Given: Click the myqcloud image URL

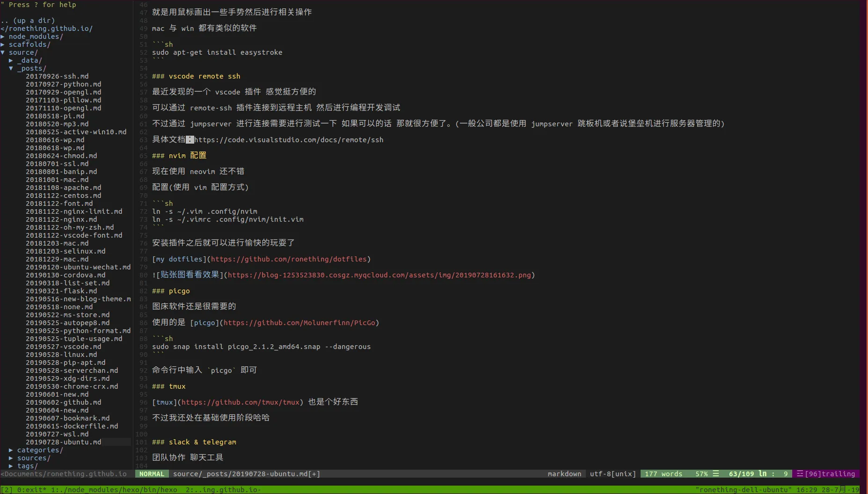Looking at the screenshot, I should tap(379, 275).
